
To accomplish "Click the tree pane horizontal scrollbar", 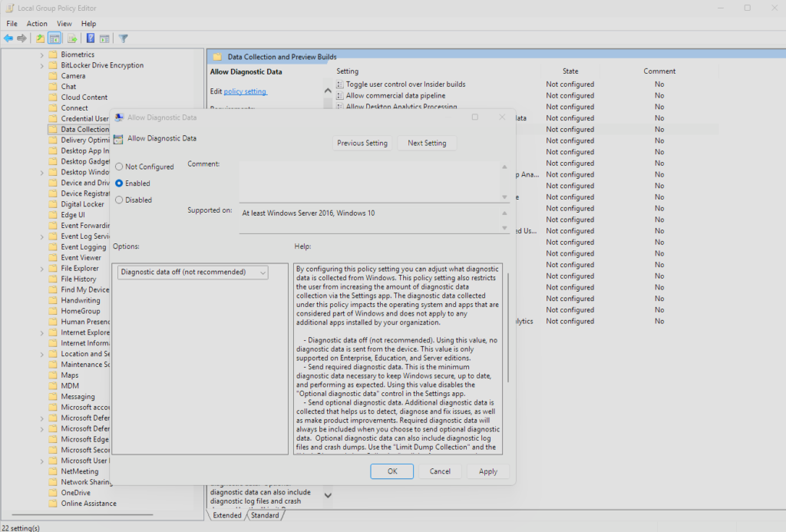I will (81, 514).
